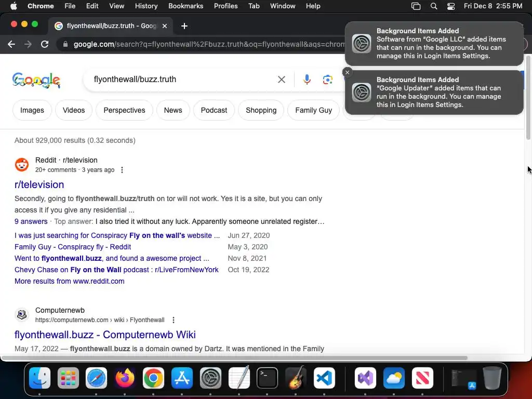
Task: Open Terminal from the Dock
Action: click(268, 378)
